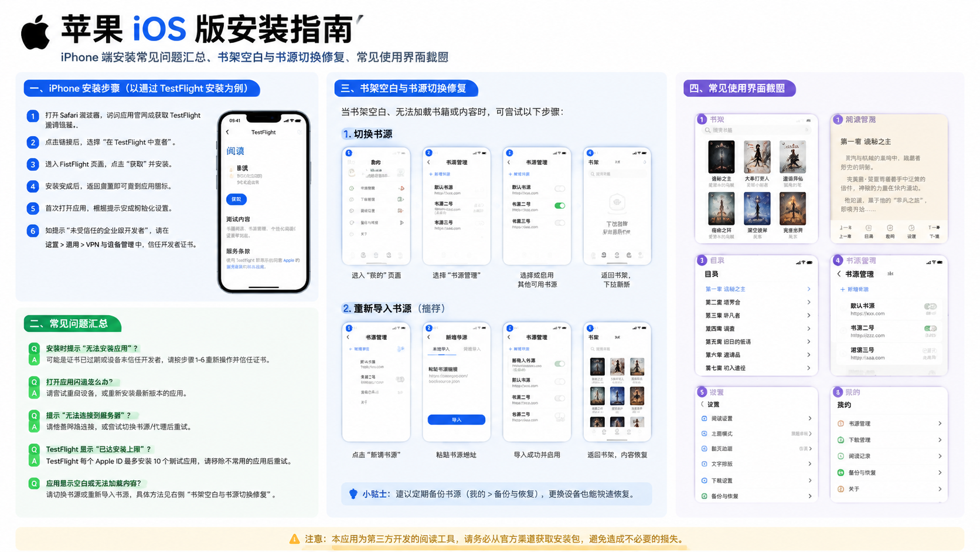The width and height of the screenshot is (980, 552).
Task: Tap 新增书源 link in panel 4 书源管理
Action: 855,289
